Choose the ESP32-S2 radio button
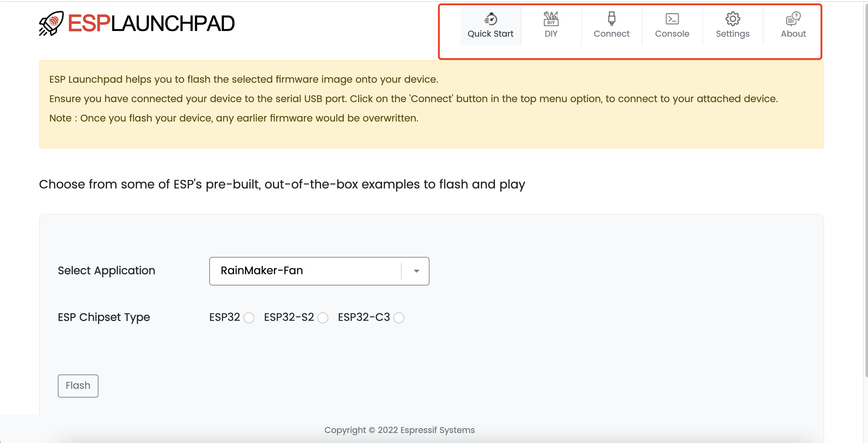Image resolution: width=868 pixels, height=443 pixels. tap(323, 318)
